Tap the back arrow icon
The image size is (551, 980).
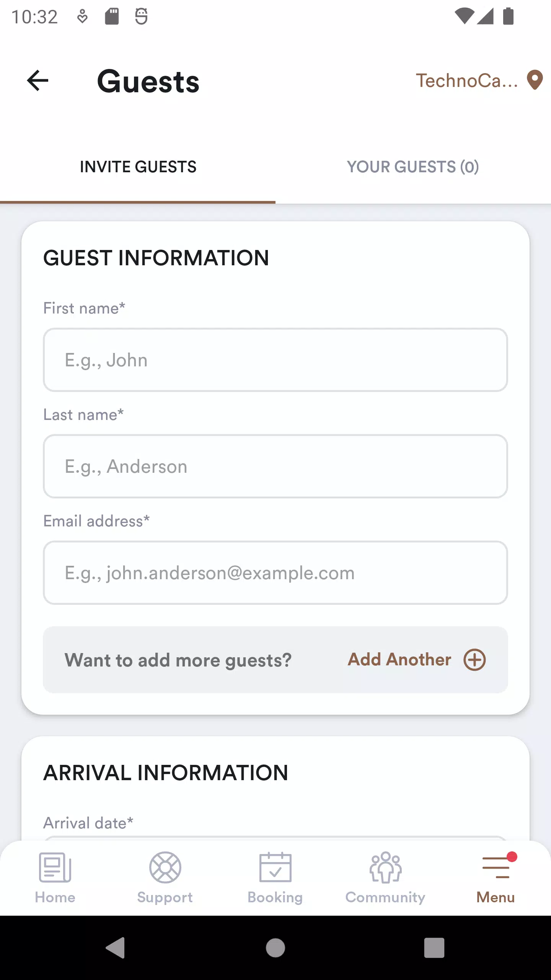tap(37, 80)
